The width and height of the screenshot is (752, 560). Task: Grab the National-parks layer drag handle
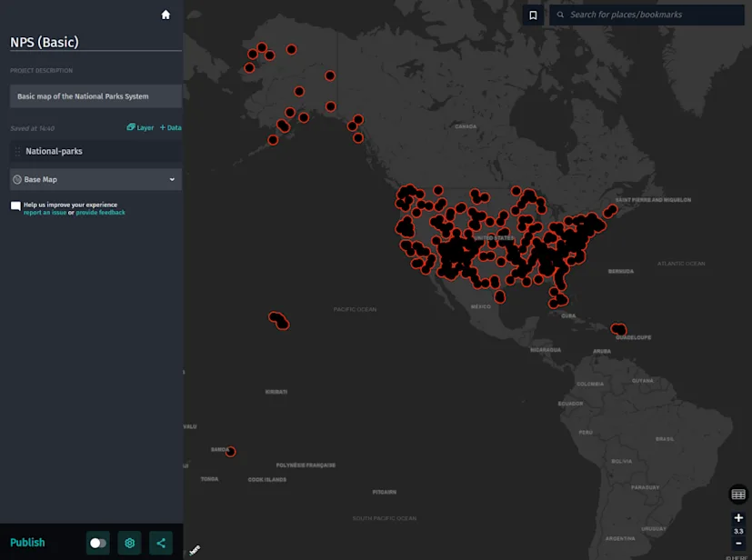17,152
